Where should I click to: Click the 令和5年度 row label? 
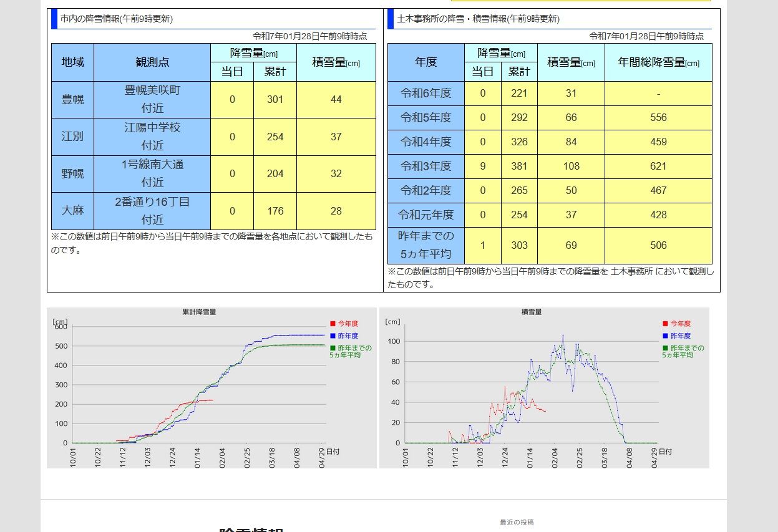point(426,118)
